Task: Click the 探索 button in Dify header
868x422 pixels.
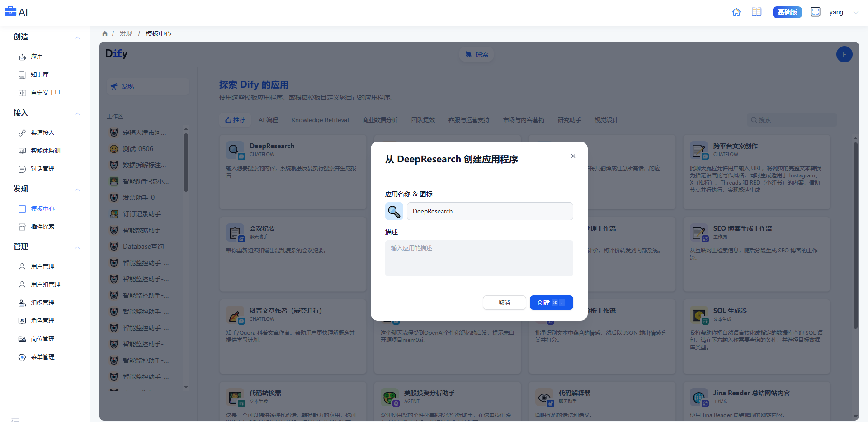Action: [x=477, y=54]
